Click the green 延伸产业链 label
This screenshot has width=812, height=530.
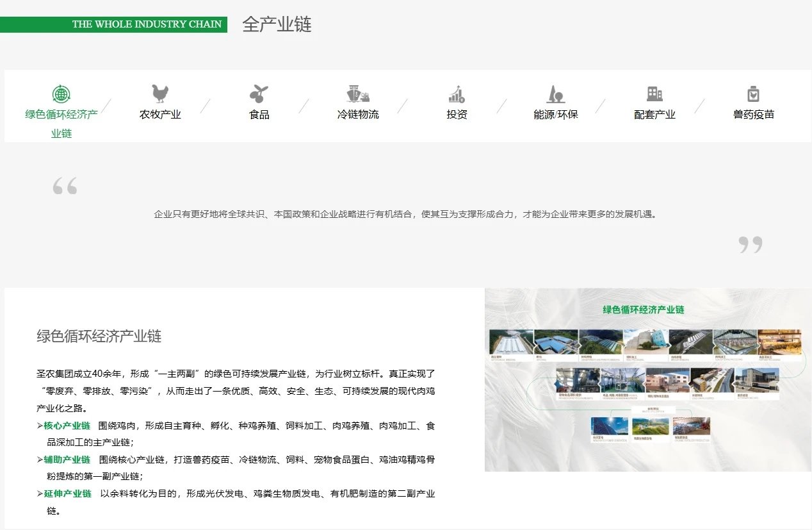pos(67,493)
